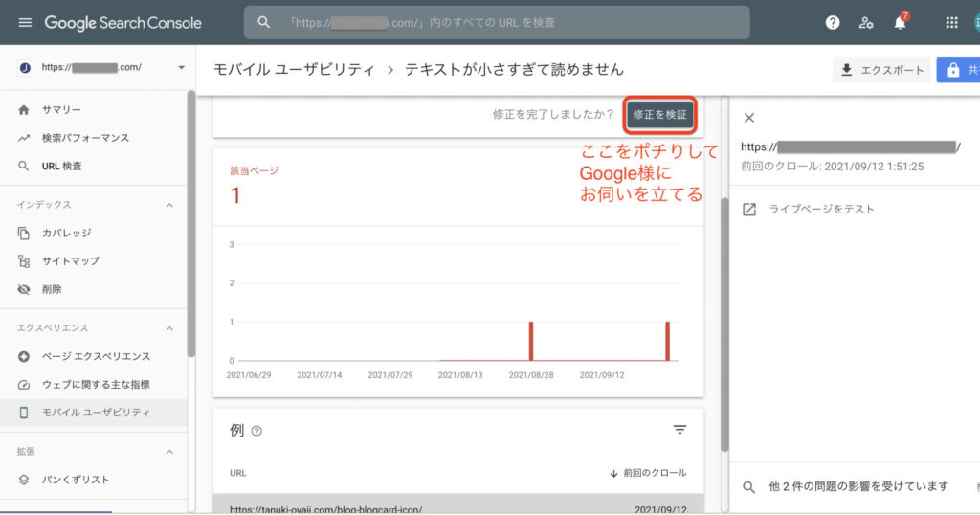Select モバイル ユーザビリティ in sidebar

coord(94,413)
